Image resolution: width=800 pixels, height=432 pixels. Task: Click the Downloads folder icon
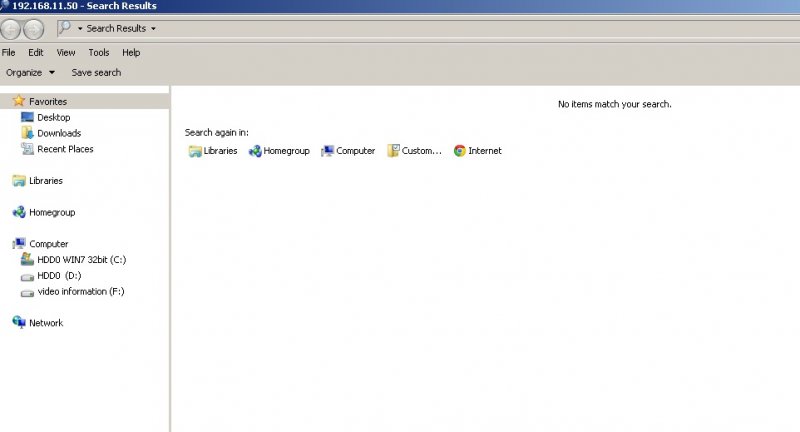(28, 133)
